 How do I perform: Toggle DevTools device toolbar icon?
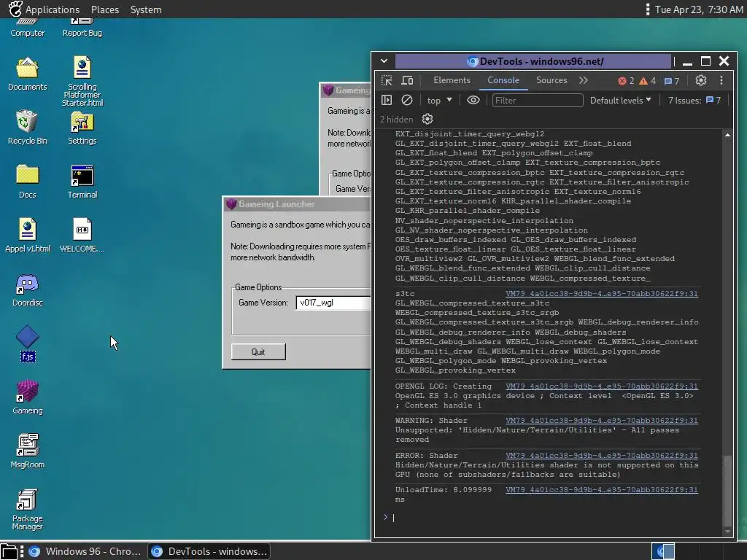pyautogui.click(x=407, y=80)
